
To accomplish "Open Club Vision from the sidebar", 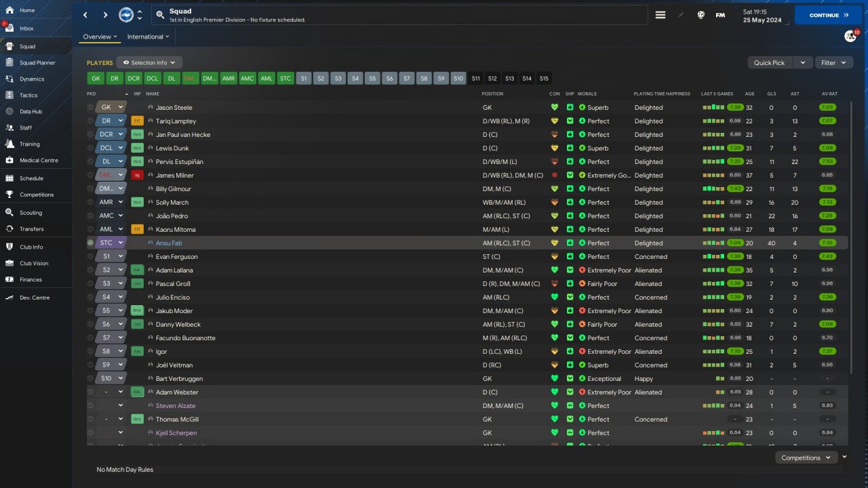I will (x=34, y=263).
